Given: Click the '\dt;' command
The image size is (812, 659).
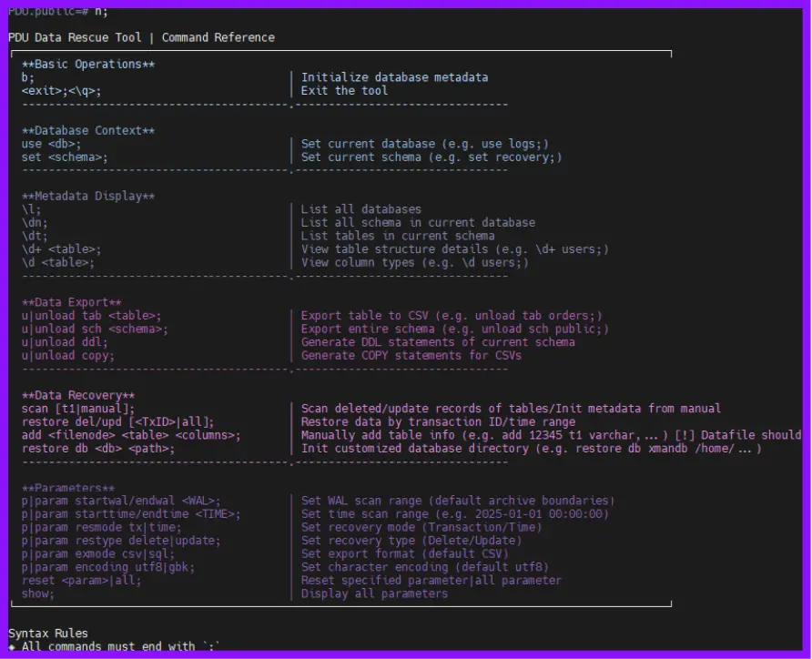Looking at the screenshot, I should 35,236.
